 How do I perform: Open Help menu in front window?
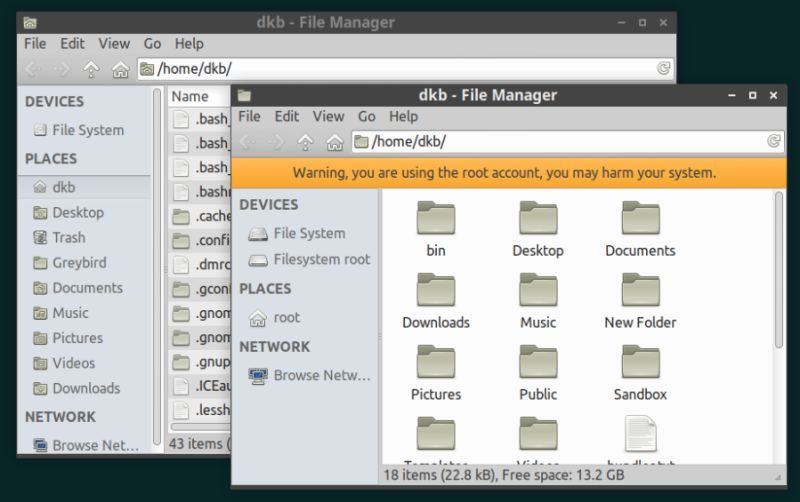pos(404,116)
